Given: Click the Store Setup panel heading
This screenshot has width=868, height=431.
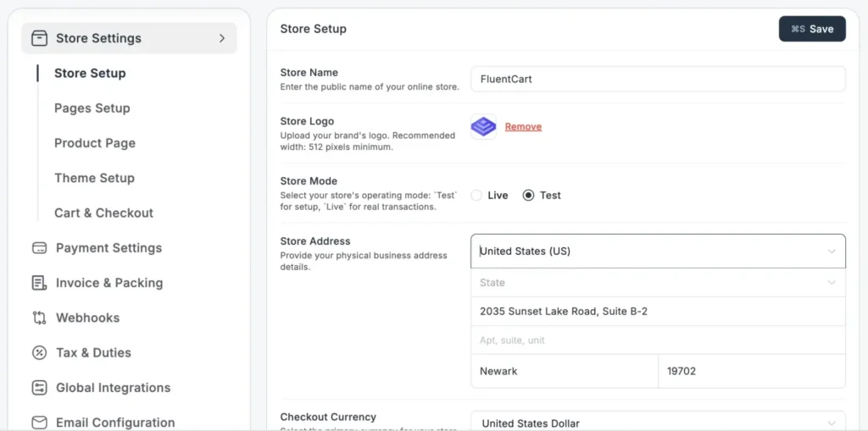Looking at the screenshot, I should pos(314,29).
